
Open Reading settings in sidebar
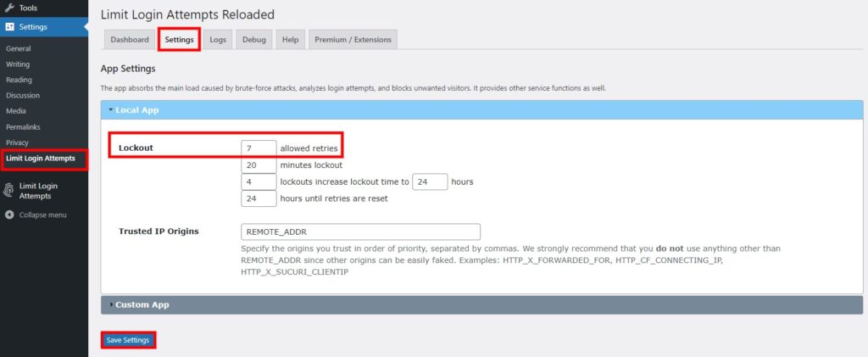pos(19,80)
